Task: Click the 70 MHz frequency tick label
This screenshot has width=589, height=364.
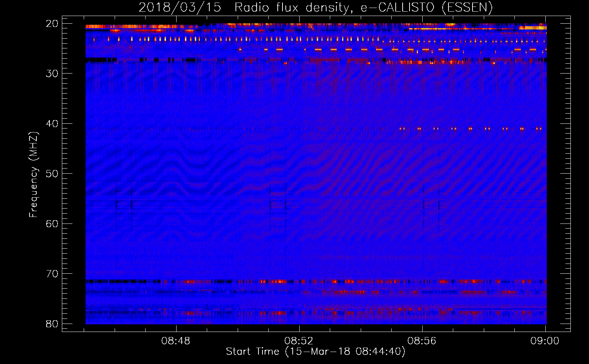Action: [52, 274]
